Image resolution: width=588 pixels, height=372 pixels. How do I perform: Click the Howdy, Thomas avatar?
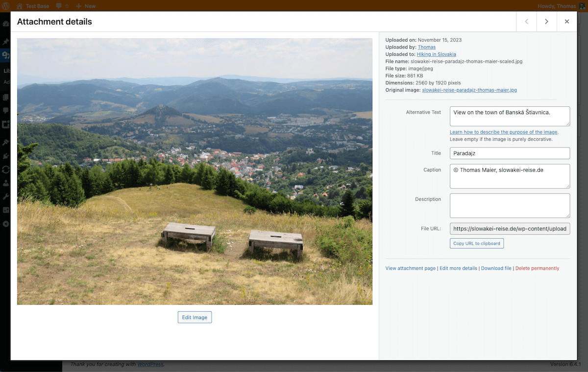click(x=582, y=6)
